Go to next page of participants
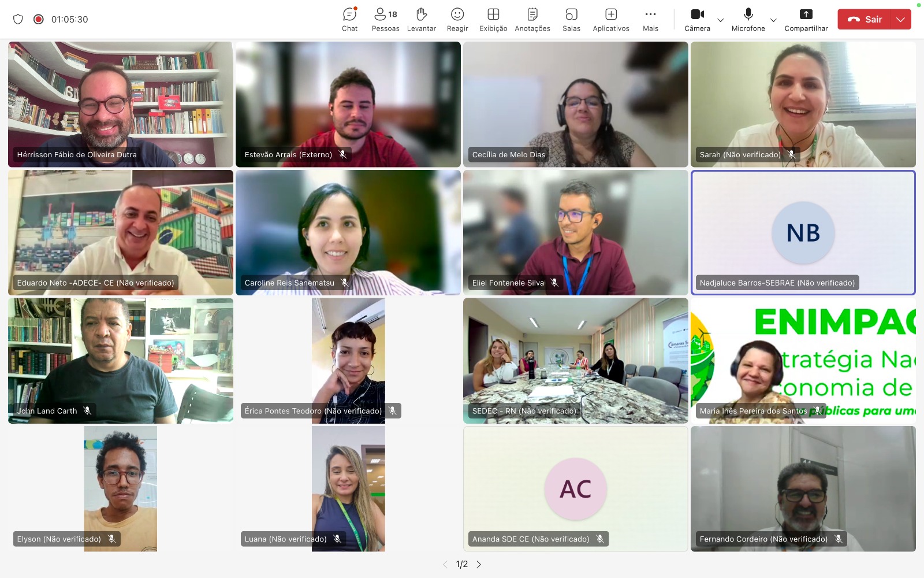 tap(479, 565)
